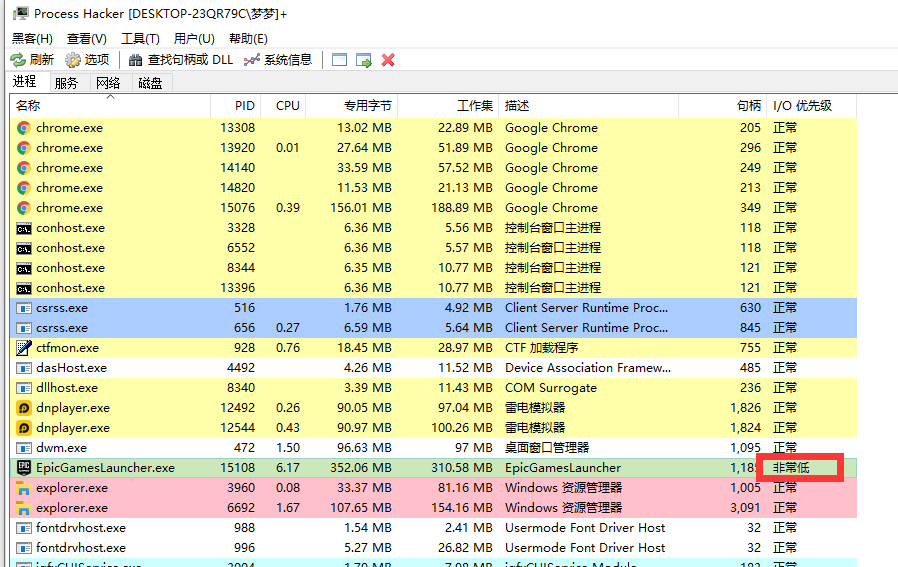Click the dwm.exe process icon
Viewport: 898px width, 567px height.
pos(23,448)
